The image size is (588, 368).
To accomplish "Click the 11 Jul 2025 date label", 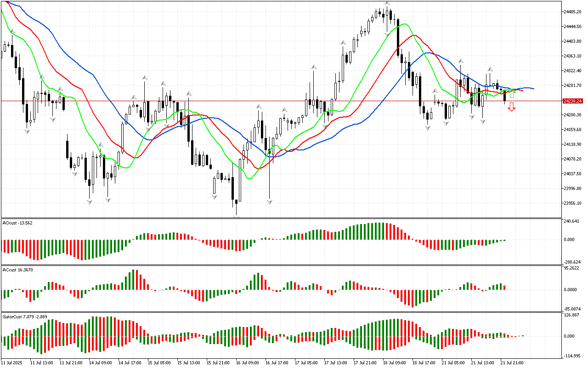I will click(x=13, y=363).
